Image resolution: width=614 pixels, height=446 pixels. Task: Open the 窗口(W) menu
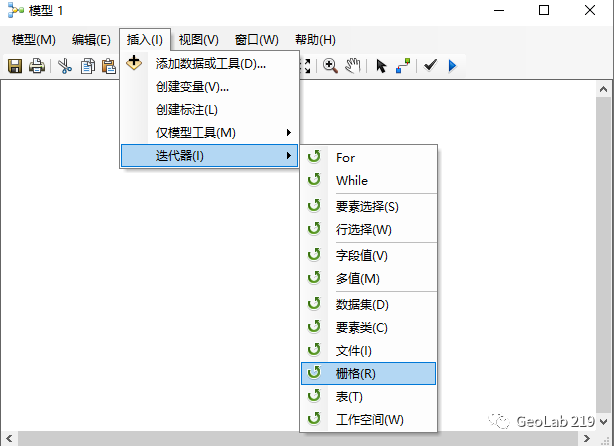pos(256,40)
